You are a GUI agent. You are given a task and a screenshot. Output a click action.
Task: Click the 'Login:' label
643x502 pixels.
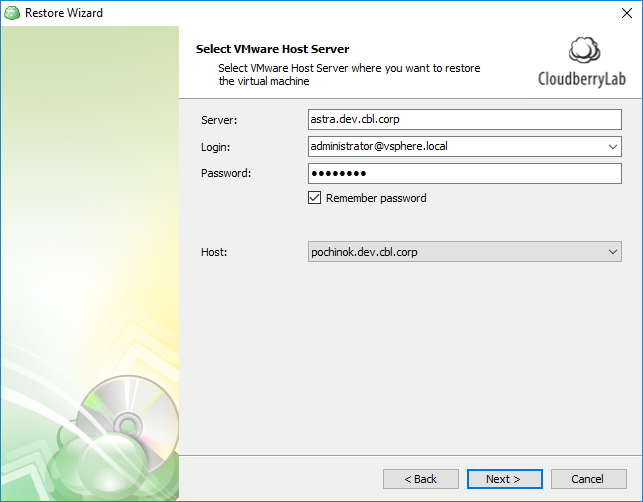[215, 147]
